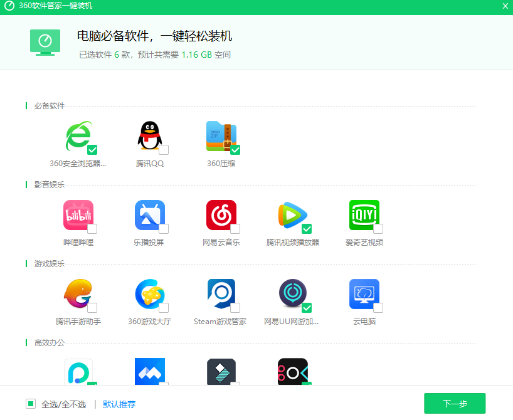Click the 腾讯视频播放器 label text
Viewport: 513px width, 420px height.
[x=293, y=243]
